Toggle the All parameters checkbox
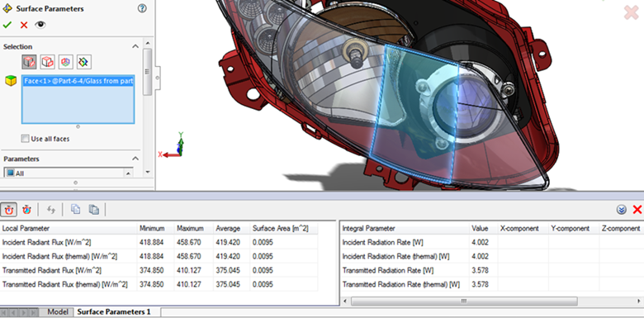Screen dimensions: 644x318 click(11, 173)
